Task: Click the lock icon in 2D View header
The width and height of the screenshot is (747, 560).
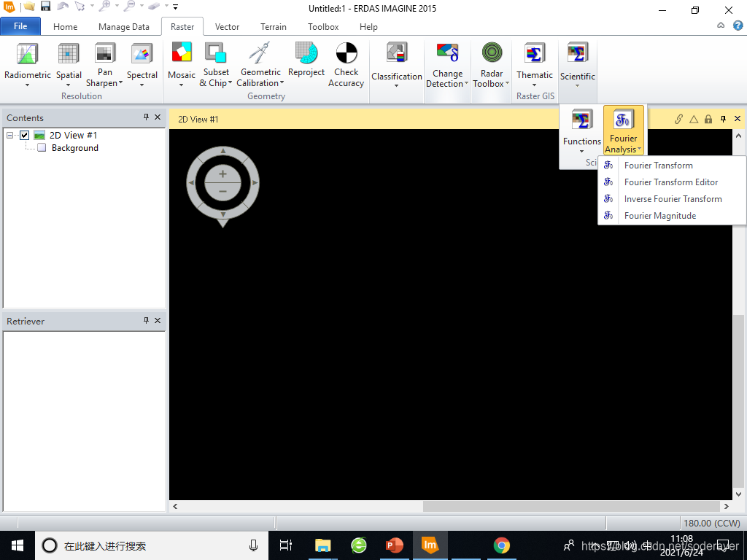Action: coord(708,119)
